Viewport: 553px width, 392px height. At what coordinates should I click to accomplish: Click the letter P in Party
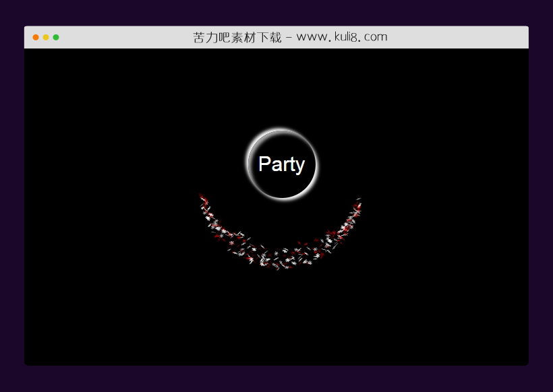265,164
